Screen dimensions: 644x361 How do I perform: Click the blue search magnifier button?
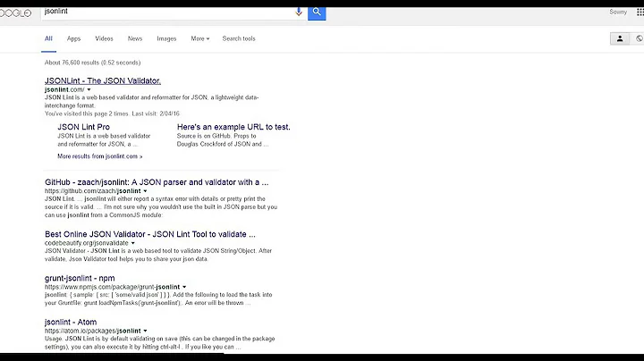317,13
